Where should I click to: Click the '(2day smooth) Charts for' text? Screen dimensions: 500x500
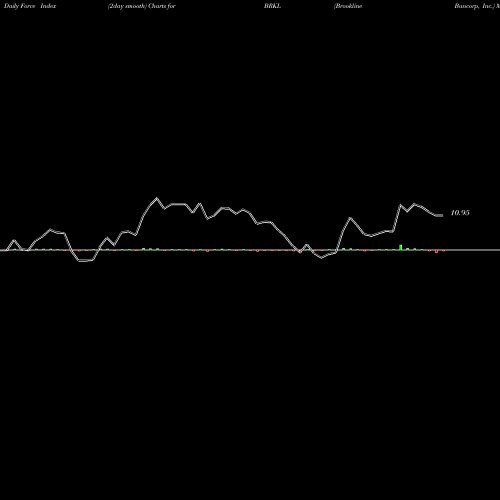pos(142,6)
